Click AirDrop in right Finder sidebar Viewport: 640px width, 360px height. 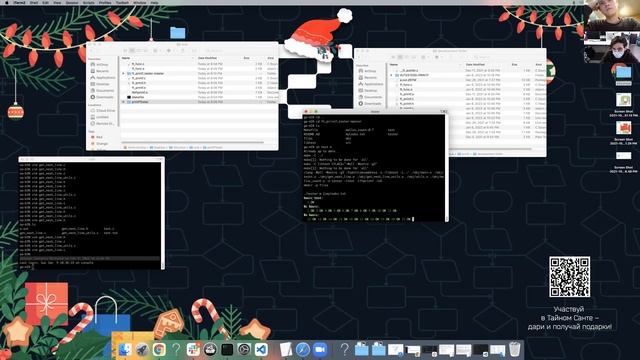(x=367, y=71)
